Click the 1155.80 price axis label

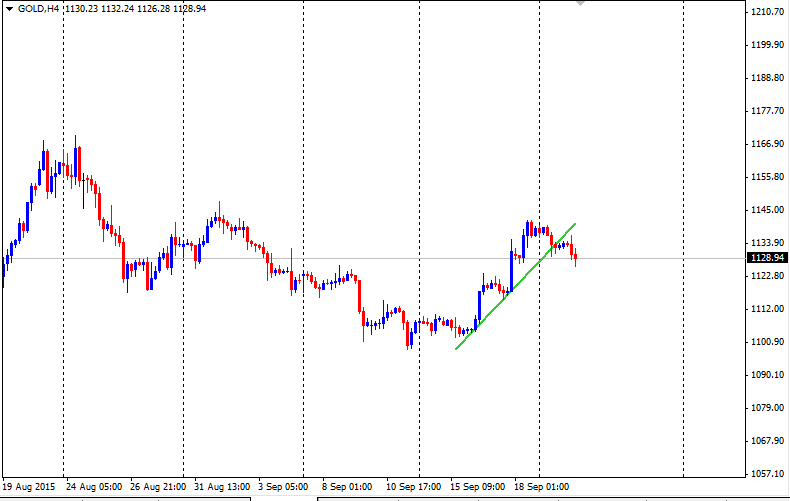tap(767, 177)
